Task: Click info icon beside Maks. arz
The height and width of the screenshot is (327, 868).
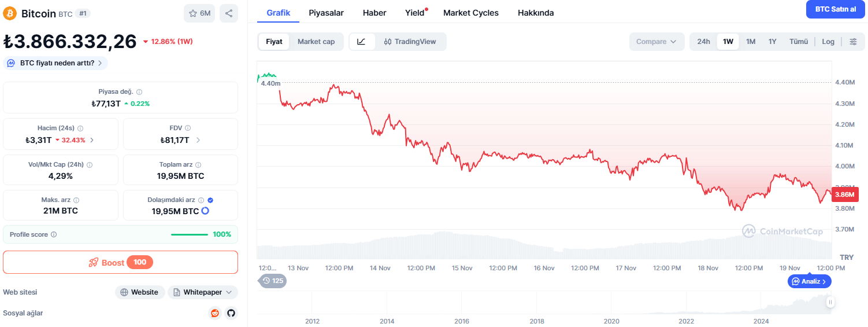Action: pos(76,200)
